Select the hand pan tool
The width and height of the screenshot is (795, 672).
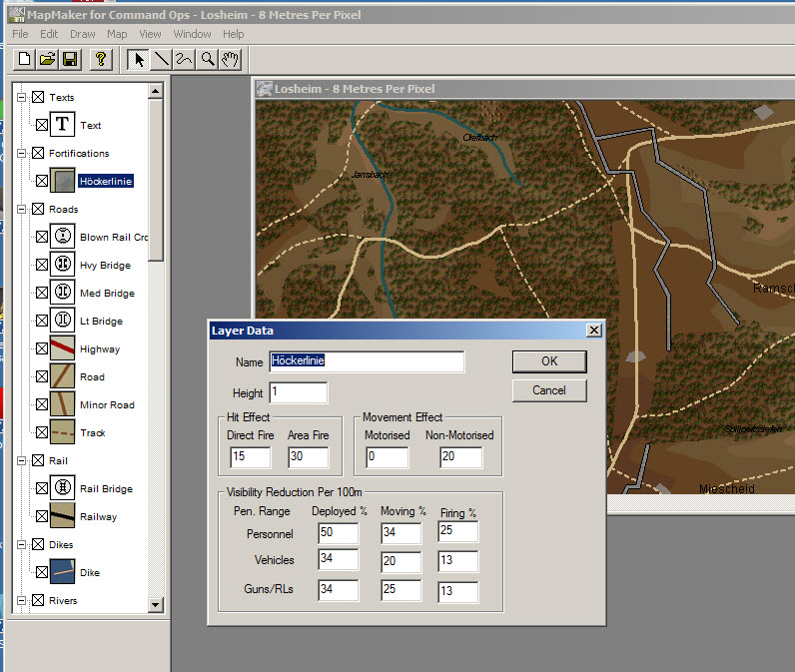click(x=229, y=59)
